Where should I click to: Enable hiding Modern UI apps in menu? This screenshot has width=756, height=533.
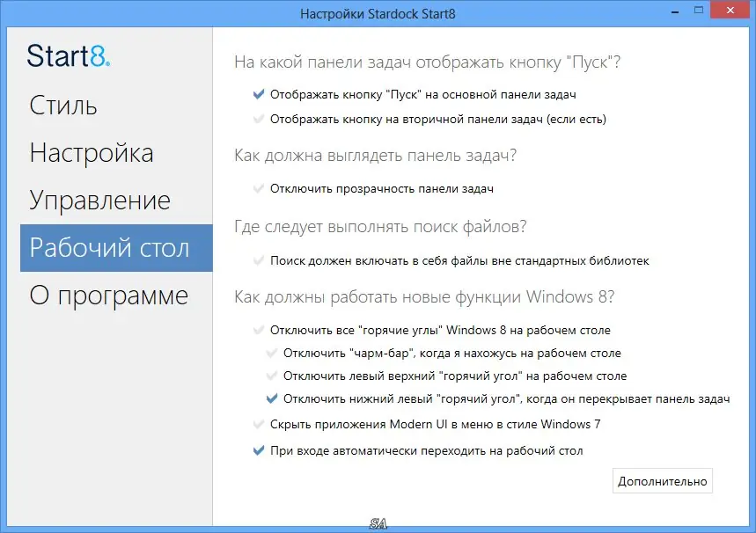point(258,424)
